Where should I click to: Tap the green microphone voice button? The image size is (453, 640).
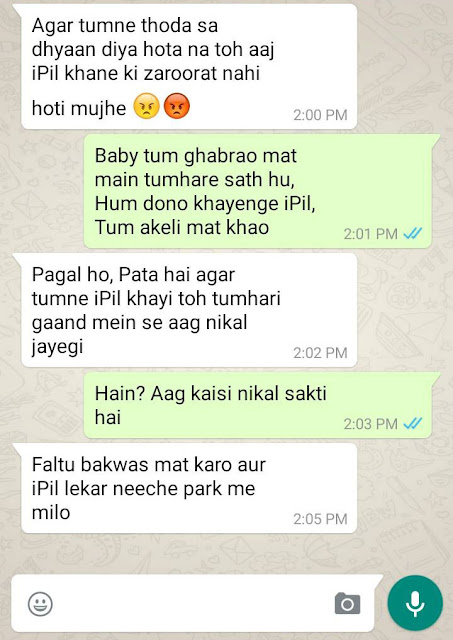coord(415,603)
